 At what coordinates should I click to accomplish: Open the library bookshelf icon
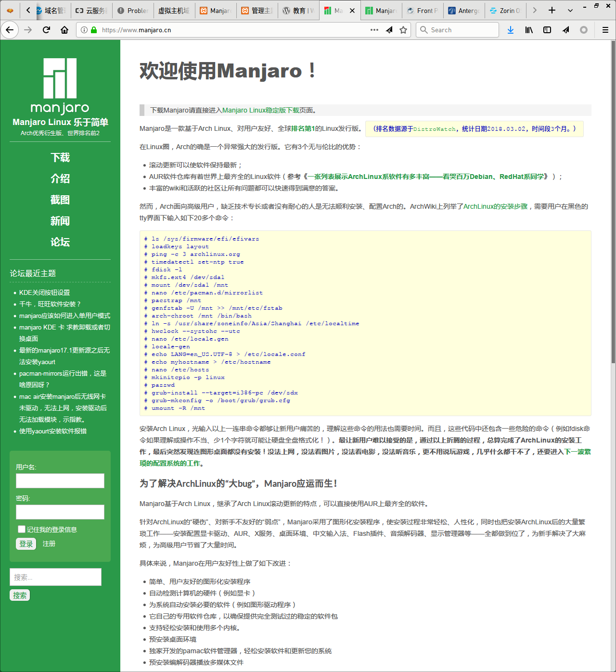(x=529, y=30)
